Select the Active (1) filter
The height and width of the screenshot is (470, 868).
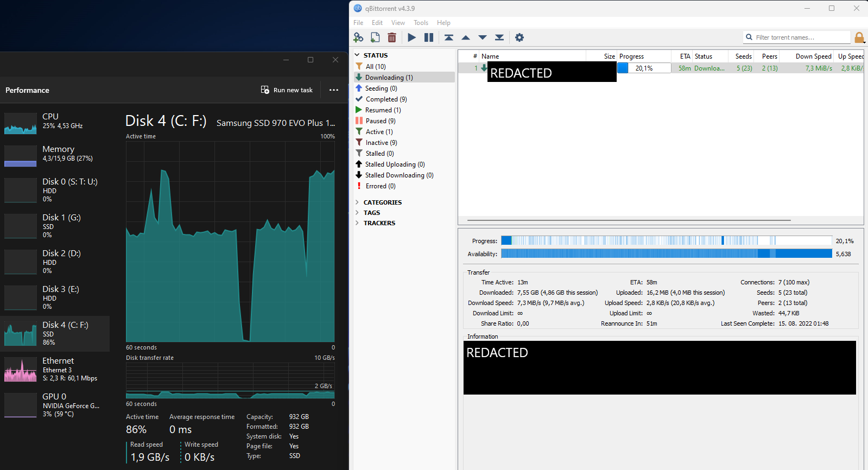tap(404, 132)
